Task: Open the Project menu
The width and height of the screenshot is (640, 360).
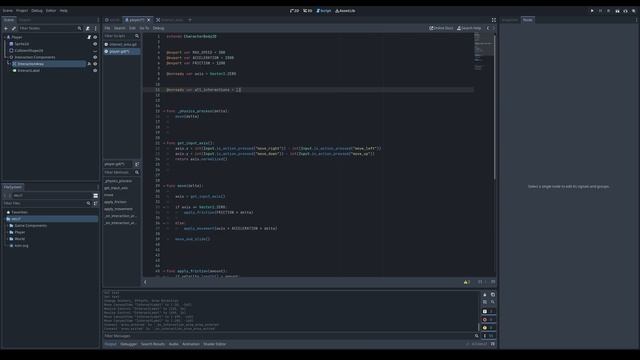Action: point(22,11)
